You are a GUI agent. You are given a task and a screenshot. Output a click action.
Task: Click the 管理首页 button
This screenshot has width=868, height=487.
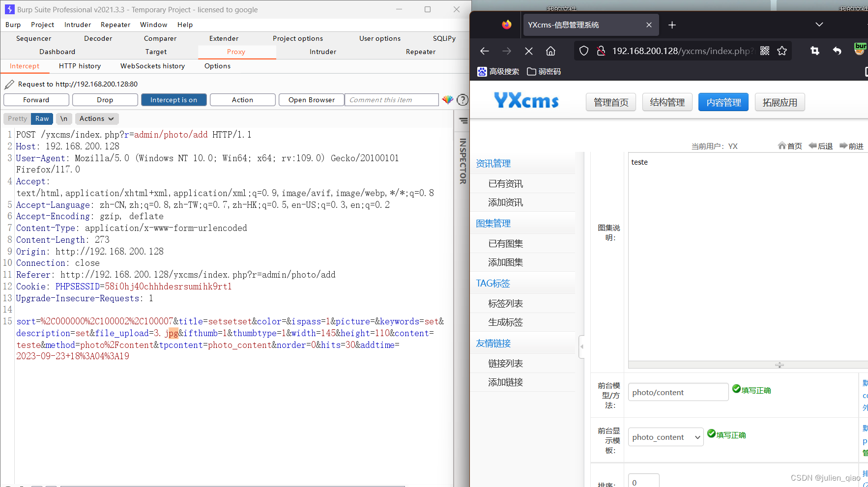pos(611,102)
